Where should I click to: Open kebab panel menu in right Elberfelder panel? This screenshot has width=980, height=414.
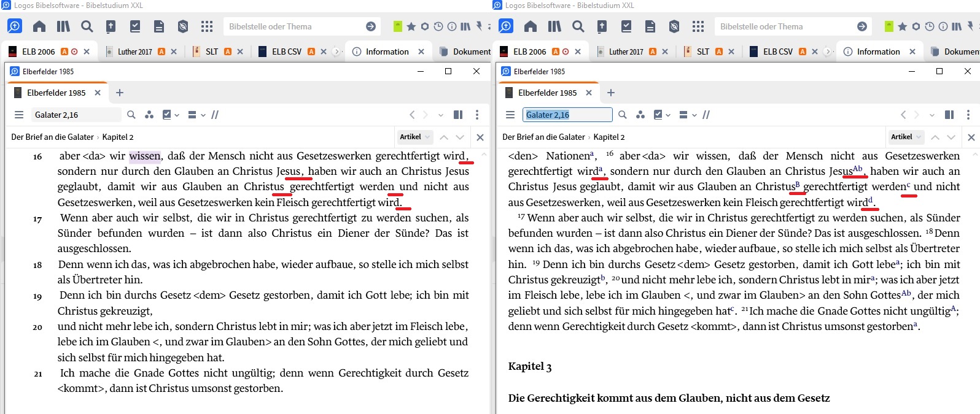click(x=968, y=115)
